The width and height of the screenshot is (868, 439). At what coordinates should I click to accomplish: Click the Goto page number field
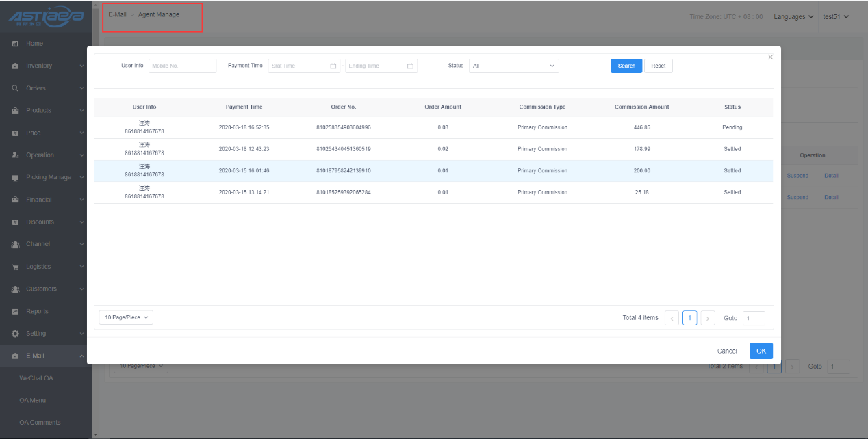click(754, 318)
